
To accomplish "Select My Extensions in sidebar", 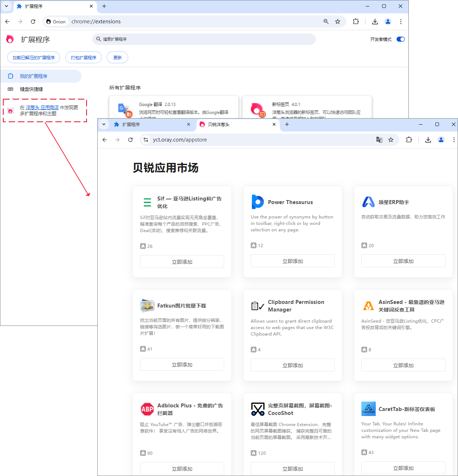I will [41, 76].
